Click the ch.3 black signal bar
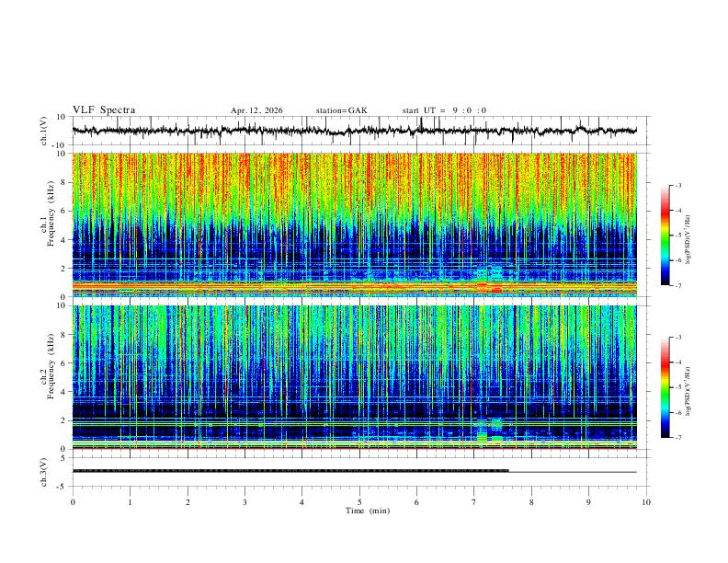The height and width of the screenshot is (563, 728). 290,471
